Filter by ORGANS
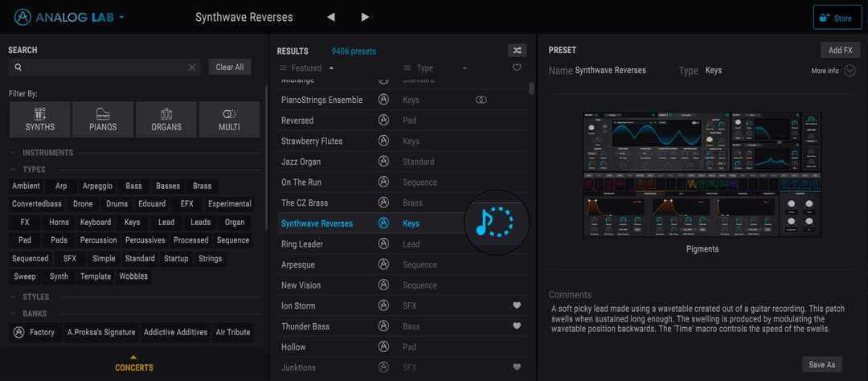 click(x=166, y=120)
